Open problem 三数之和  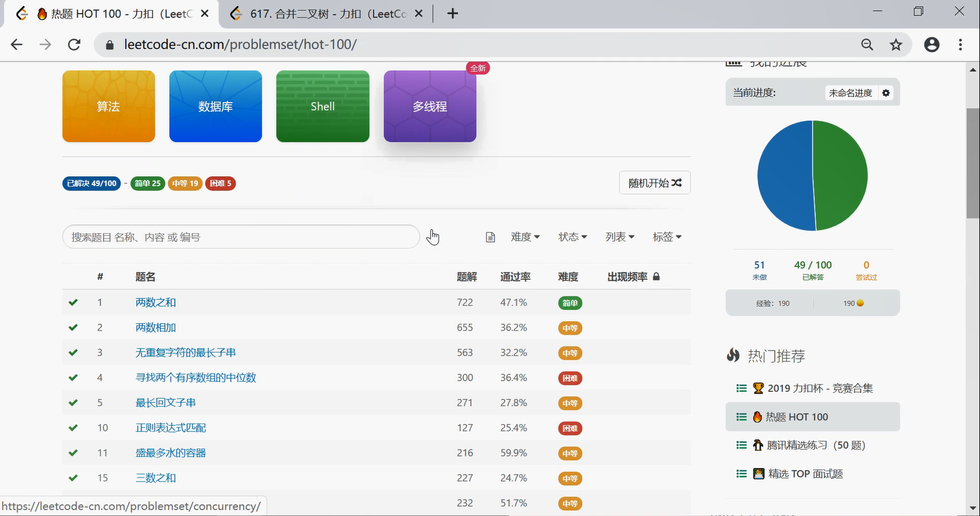coord(155,478)
